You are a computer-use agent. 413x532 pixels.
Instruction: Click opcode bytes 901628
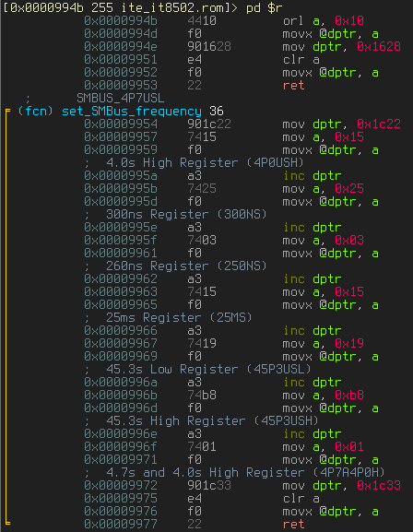209,47
